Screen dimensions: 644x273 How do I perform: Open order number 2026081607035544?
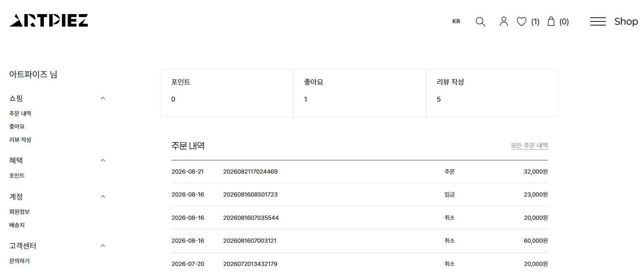pyautogui.click(x=251, y=218)
